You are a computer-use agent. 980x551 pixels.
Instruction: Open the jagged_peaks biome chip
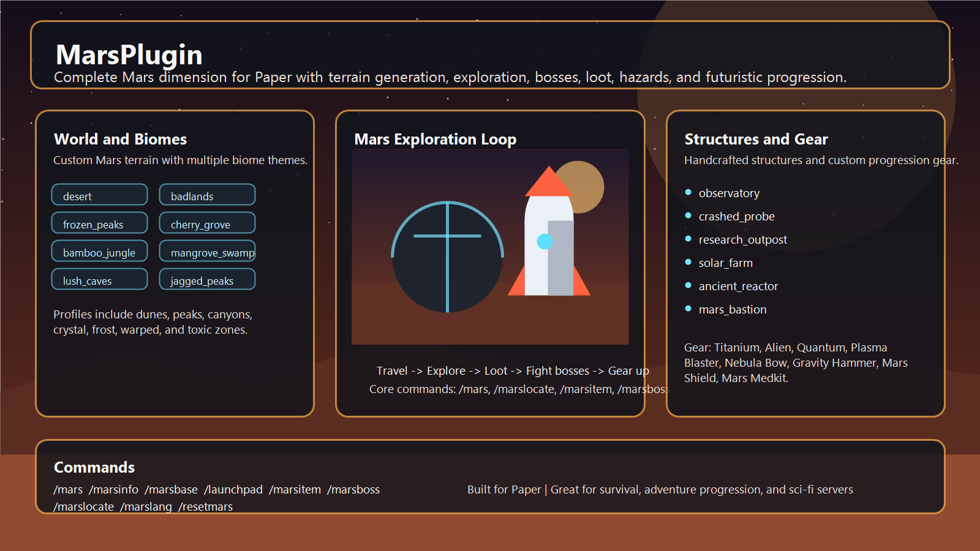click(x=208, y=279)
